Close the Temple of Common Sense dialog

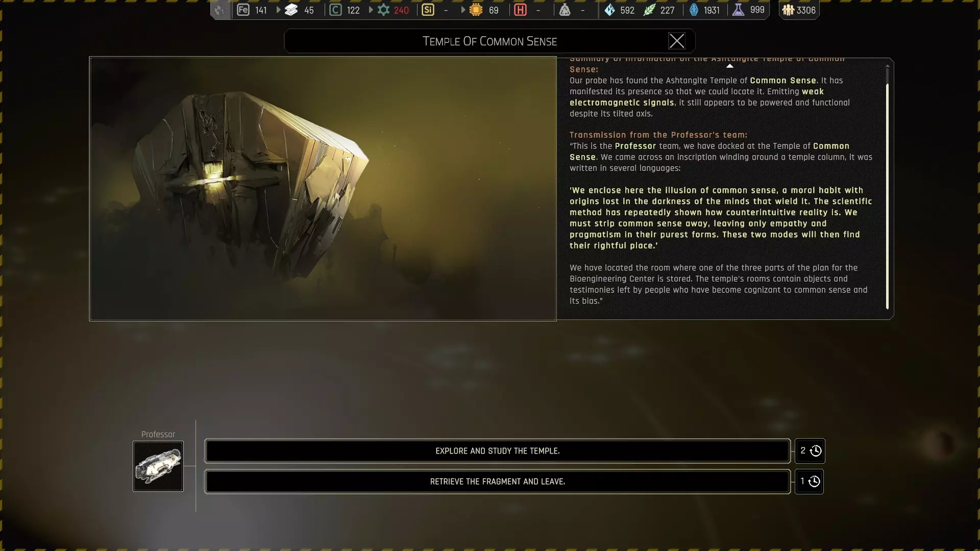(677, 41)
